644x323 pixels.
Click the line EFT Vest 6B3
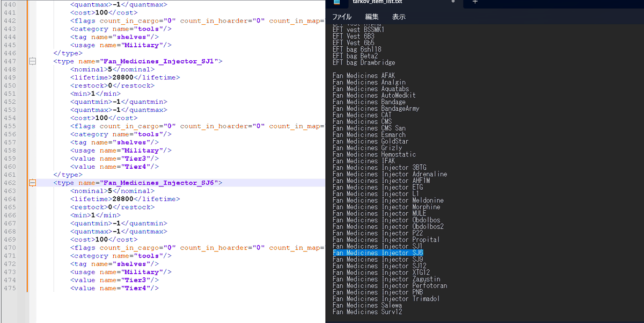pyautogui.click(x=353, y=36)
